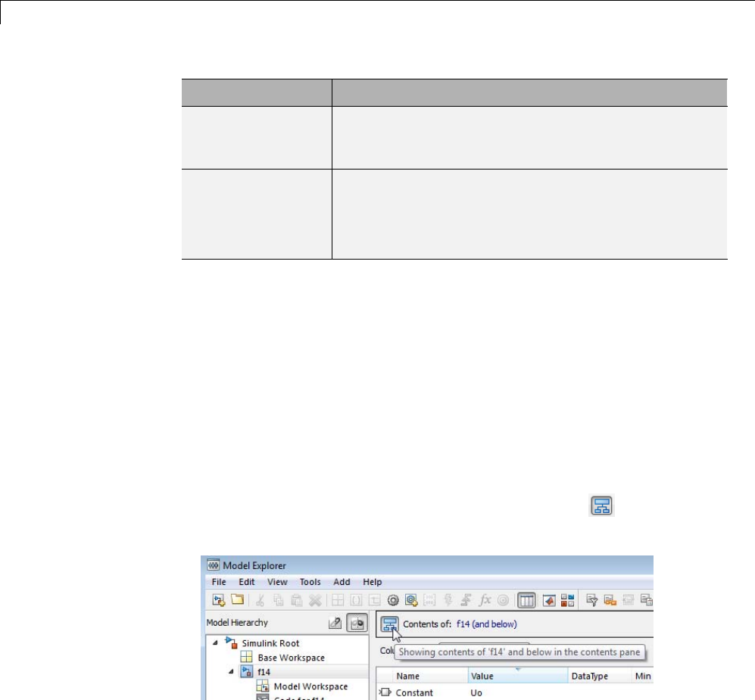Toggle the library links button in Model Hierarchy
This screenshot has width=755, height=700.
tap(335, 623)
